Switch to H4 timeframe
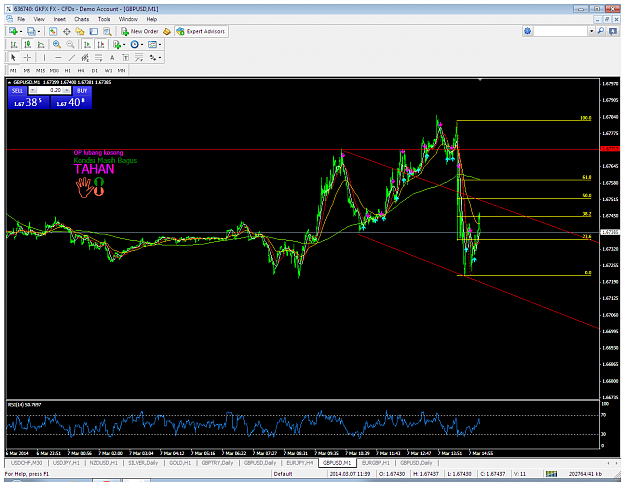Image resolution: width=625 pixels, height=482 pixels. click(x=81, y=71)
